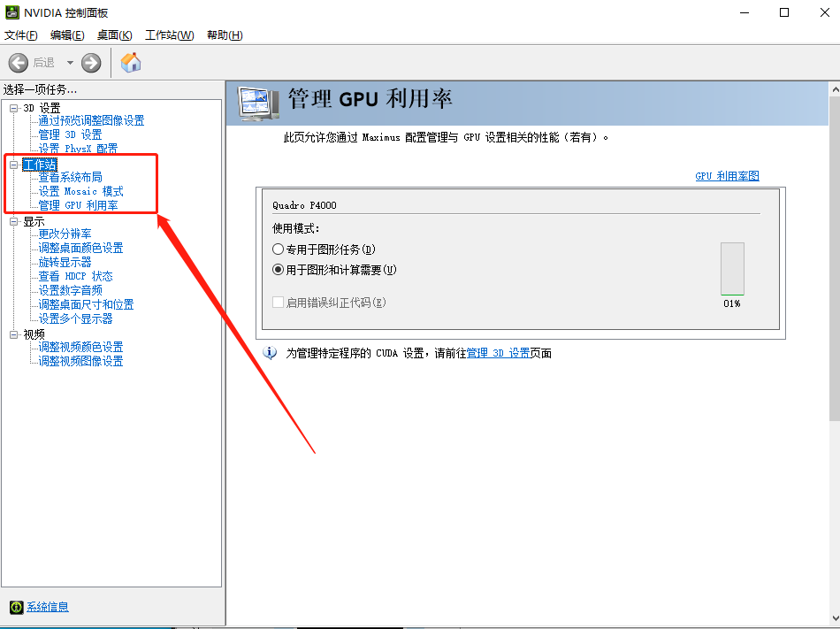Click the monitor icon in page header

click(x=258, y=104)
